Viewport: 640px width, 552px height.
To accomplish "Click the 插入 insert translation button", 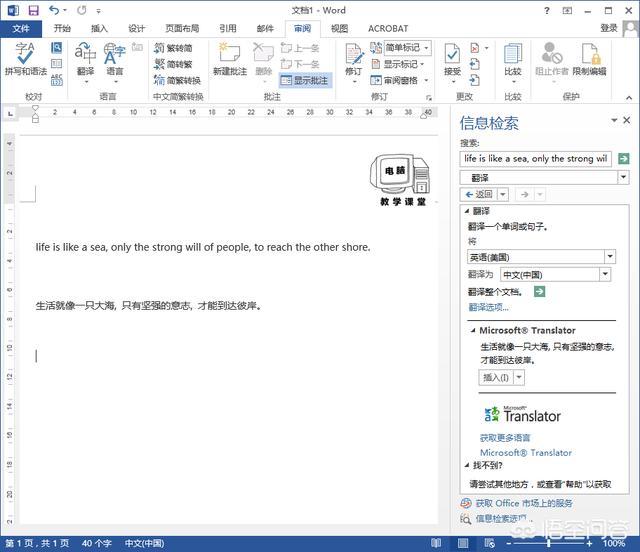I will click(495, 377).
